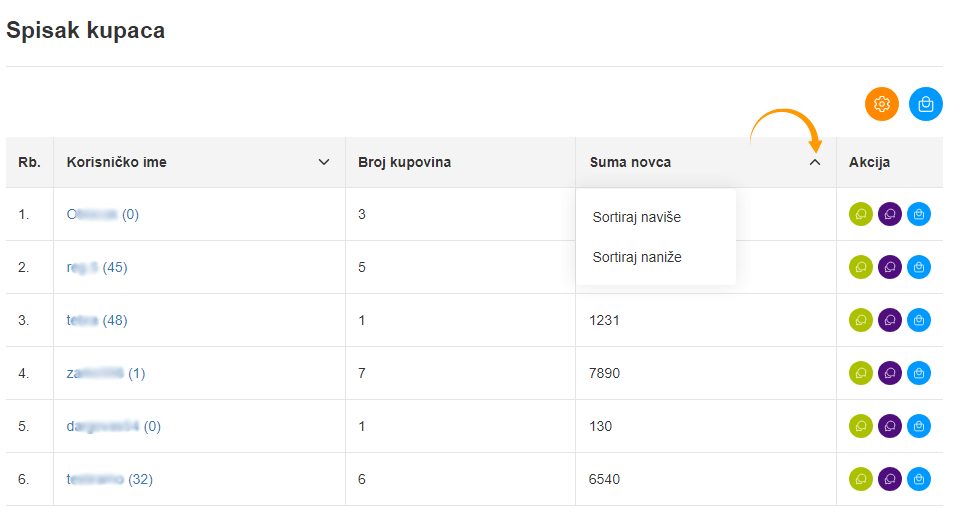Click the large blue shopping bag button
963x518 pixels.
(925, 104)
